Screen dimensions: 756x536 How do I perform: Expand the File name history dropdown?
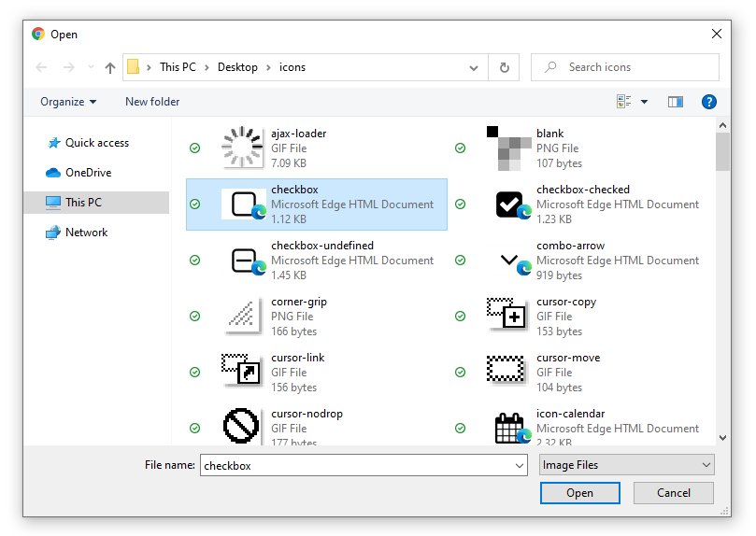(520, 465)
